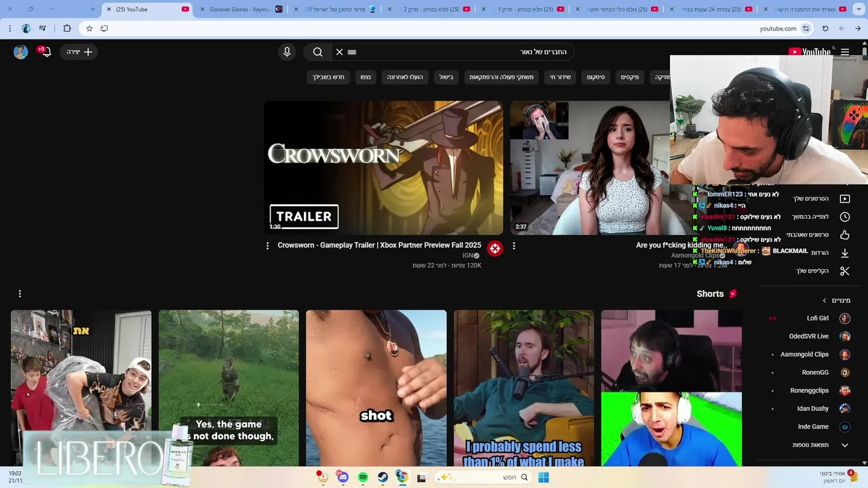Image resolution: width=868 pixels, height=488 pixels.
Task: Select the חדש בשבילך filter chip
Action: [329, 77]
